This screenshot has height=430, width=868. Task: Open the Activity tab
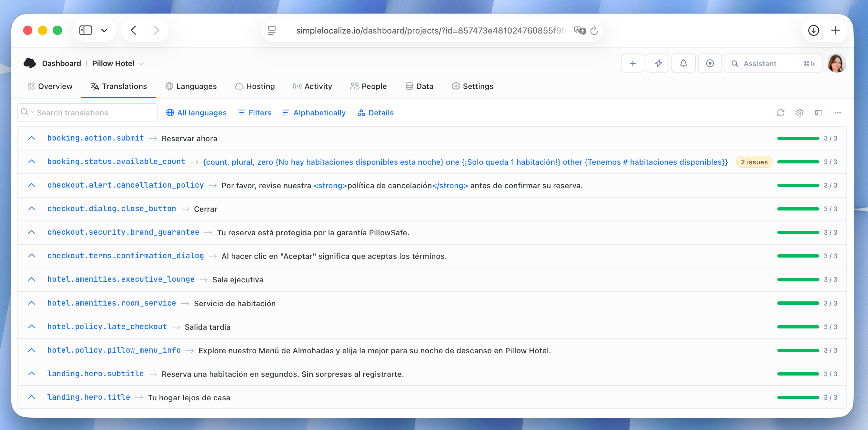pyautogui.click(x=312, y=86)
